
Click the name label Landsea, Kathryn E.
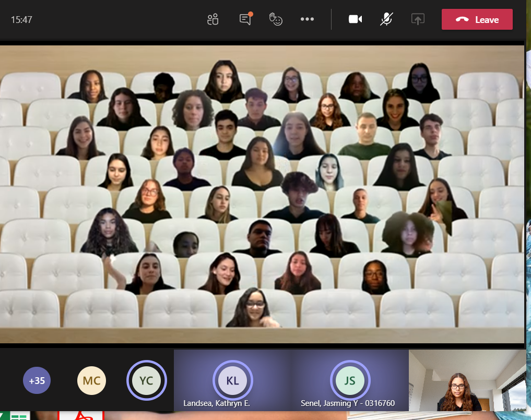point(217,403)
